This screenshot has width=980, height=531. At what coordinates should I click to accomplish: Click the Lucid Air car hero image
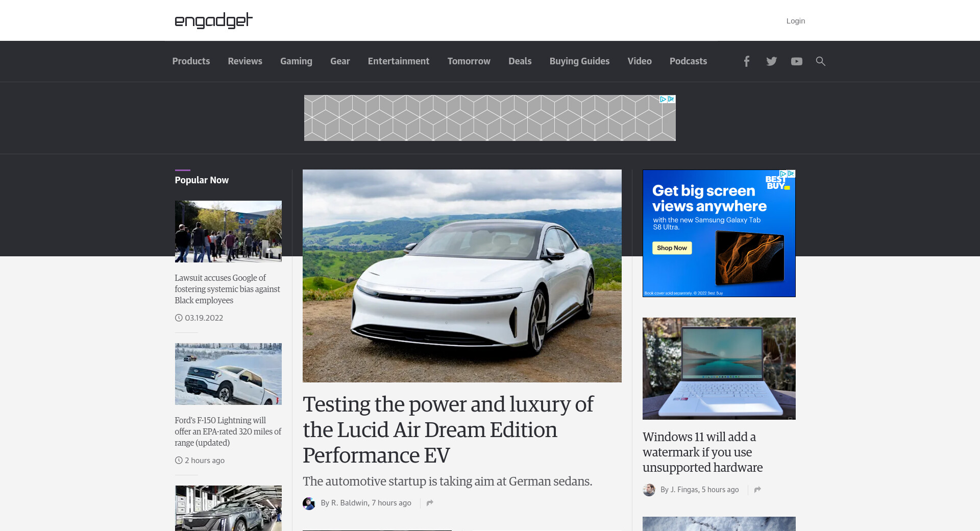click(462, 276)
